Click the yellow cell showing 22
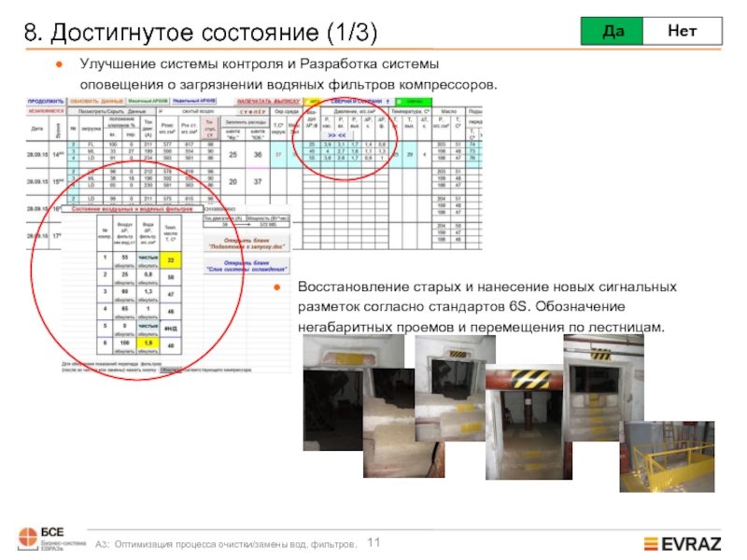 [171, 260]
